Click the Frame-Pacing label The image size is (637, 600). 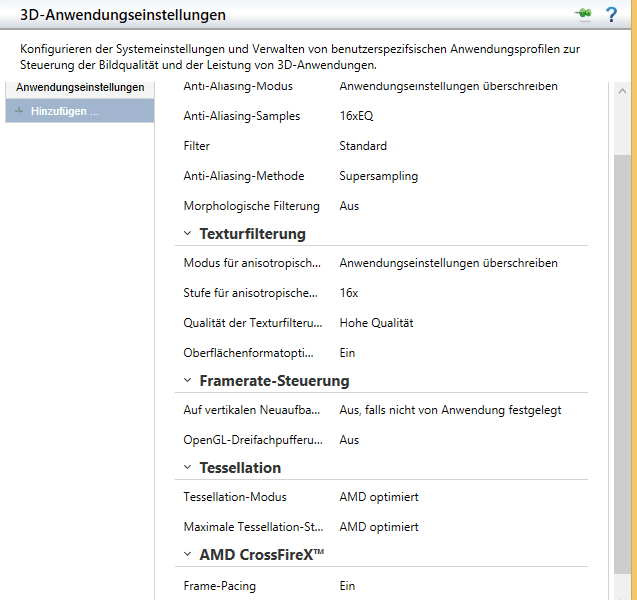219,586
